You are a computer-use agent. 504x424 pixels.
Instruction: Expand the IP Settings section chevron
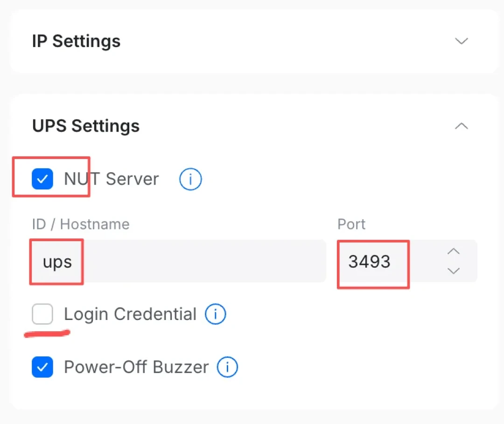(x=461, y=41)
